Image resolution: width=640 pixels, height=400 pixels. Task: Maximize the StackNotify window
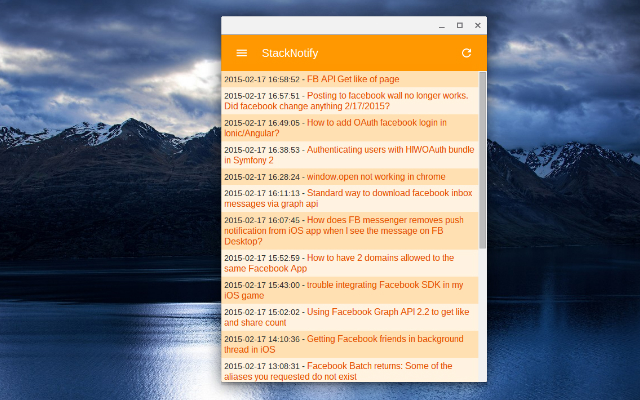(x=460, y=25)
